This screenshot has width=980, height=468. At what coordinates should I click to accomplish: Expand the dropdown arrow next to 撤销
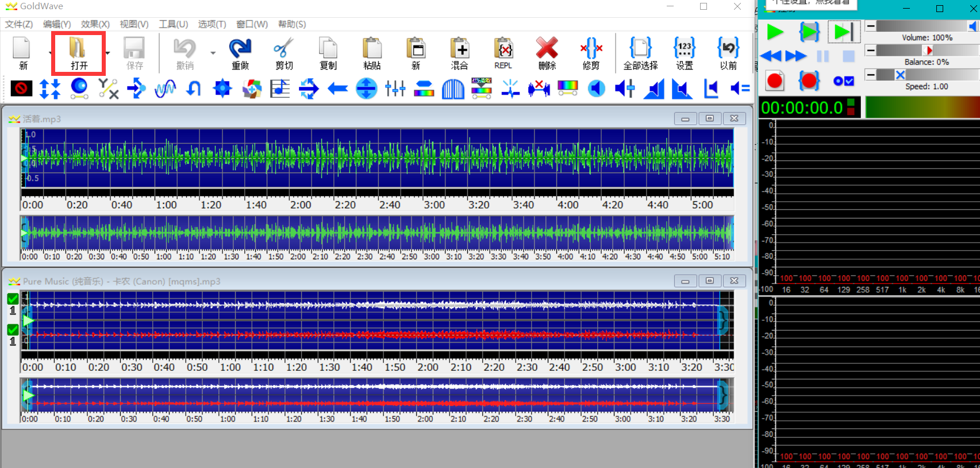213,53
